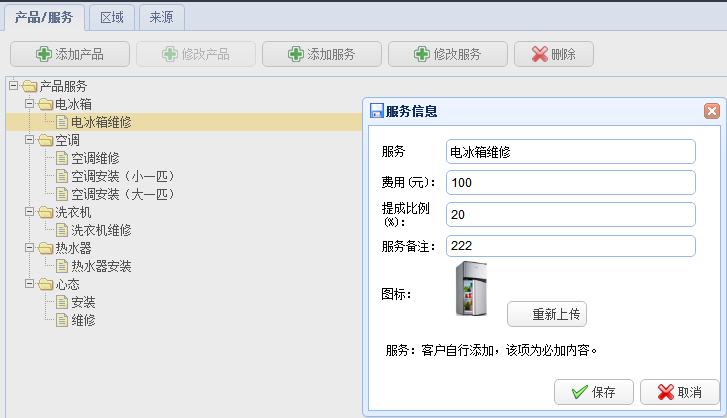Click the green plus 添加产品 button
This screenshot has height=418, width=727.
[70, 54]
